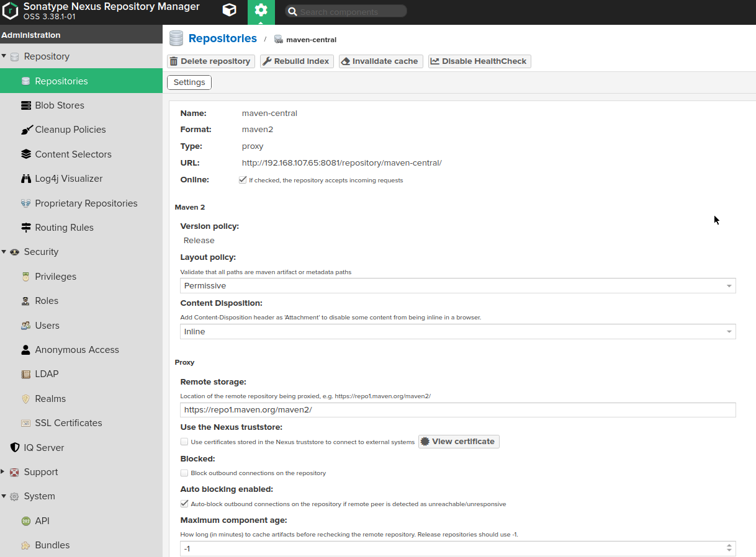Click the Disable HealthCheck button
756x557 pixels.
click(480, 61)
